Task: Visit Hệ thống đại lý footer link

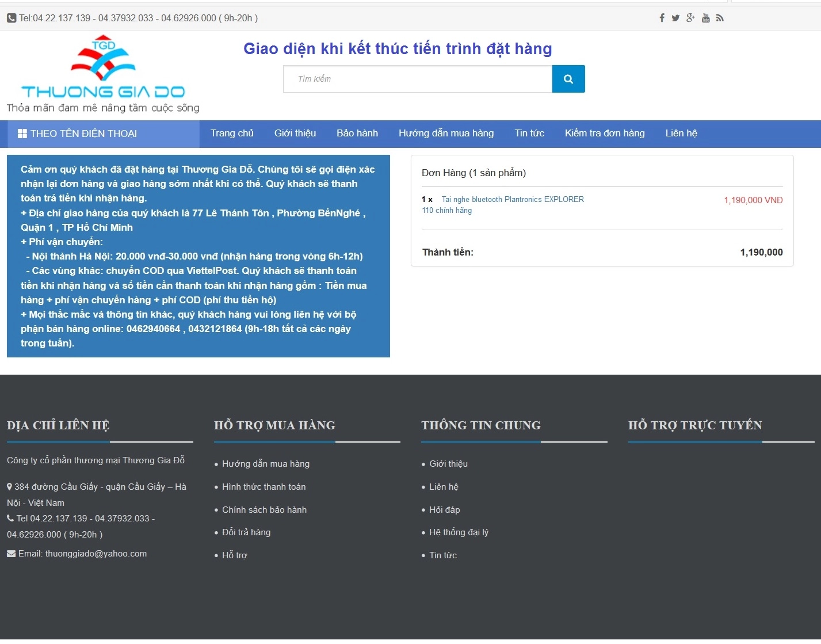Action: [x=459, y=532]
